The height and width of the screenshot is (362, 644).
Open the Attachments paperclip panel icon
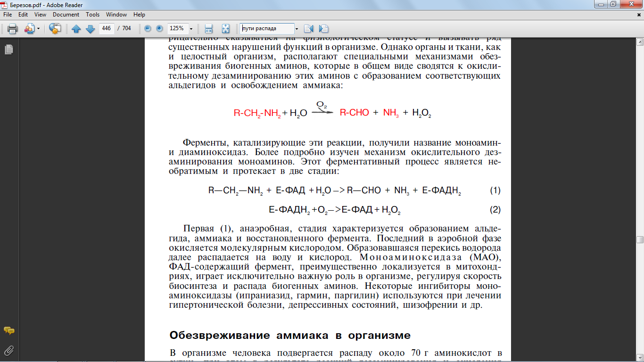point(8,350)
